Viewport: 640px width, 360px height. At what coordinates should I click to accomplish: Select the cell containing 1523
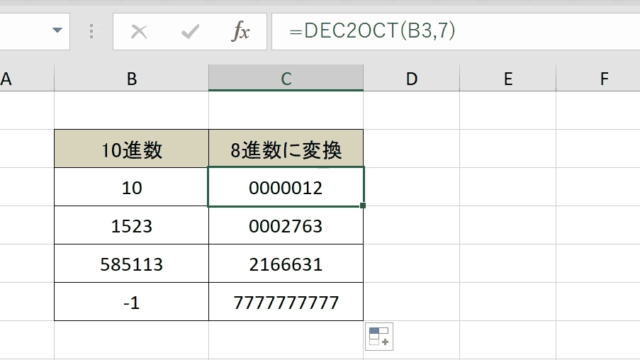[x=131, y=225]
